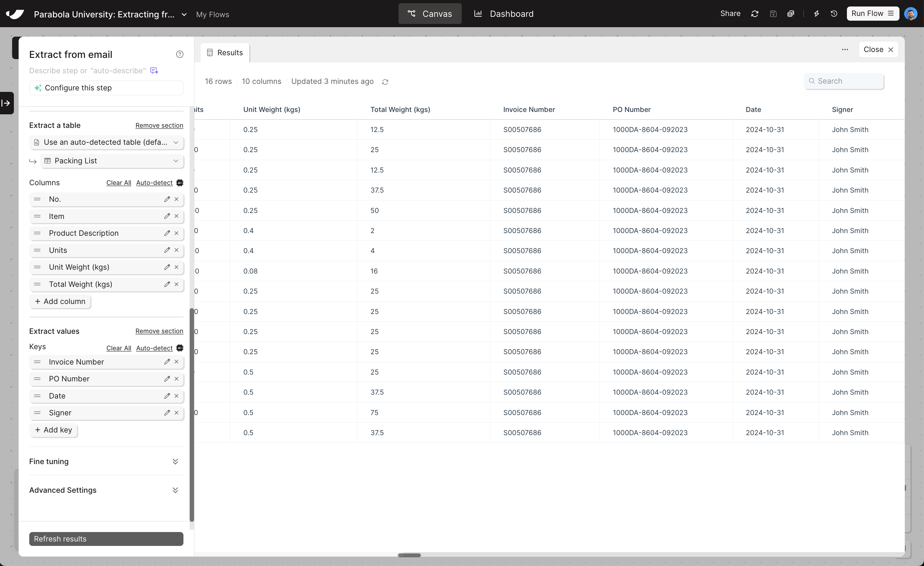Click drag handle of Invoice Number key
Image resolution: width=924 pixels, height=566 pixels.
pos(37,362)
